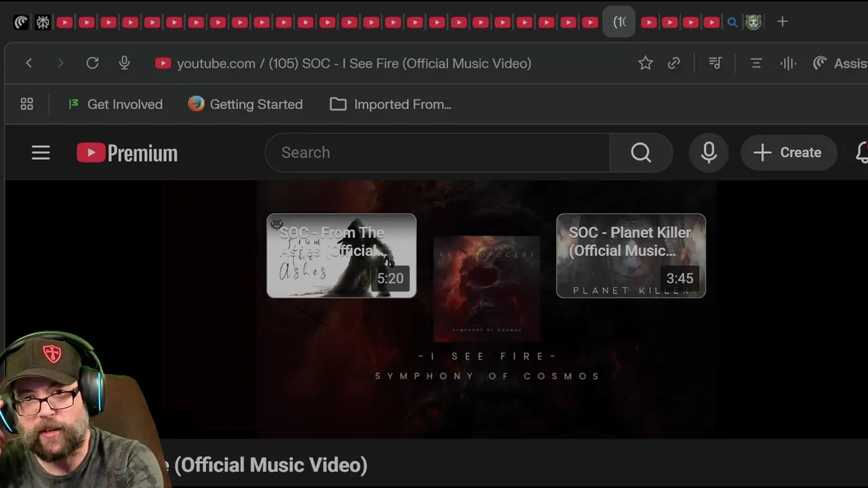The height and width of the screenshot is (488, 868).
Task: Click the link chain icon in the address bar
Action: (674, 63)
